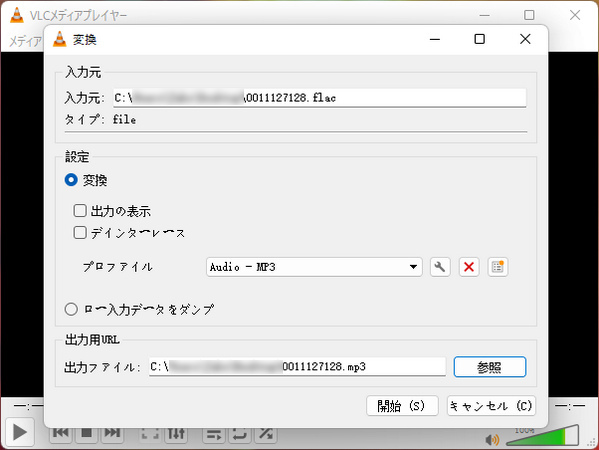
Task: Delete selected profile with red X
Action: [469, 267]
